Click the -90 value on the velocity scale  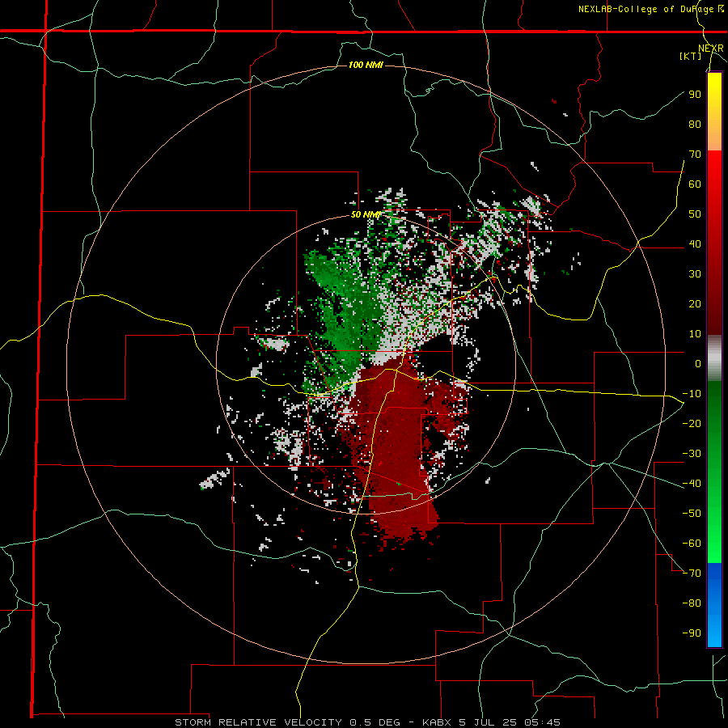tap(692, 633)
